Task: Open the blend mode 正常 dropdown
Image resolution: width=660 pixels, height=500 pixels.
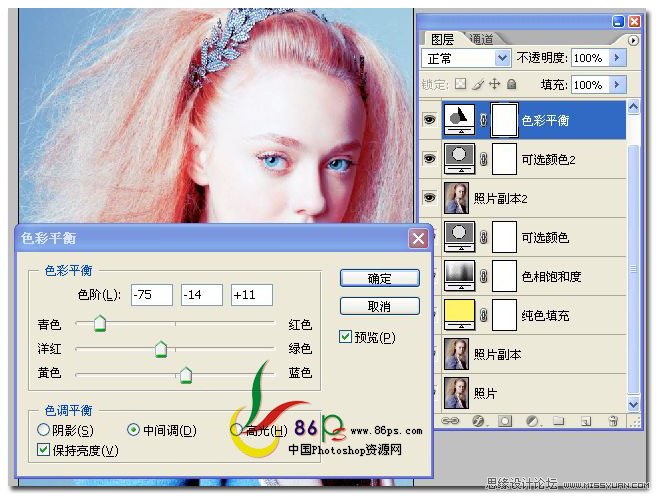Action: [502, 58]
